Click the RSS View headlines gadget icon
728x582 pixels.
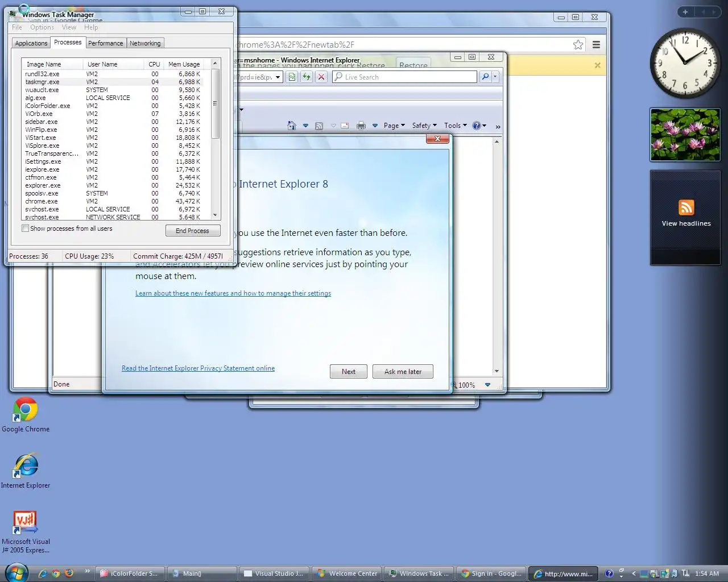(x=686, y=207)
